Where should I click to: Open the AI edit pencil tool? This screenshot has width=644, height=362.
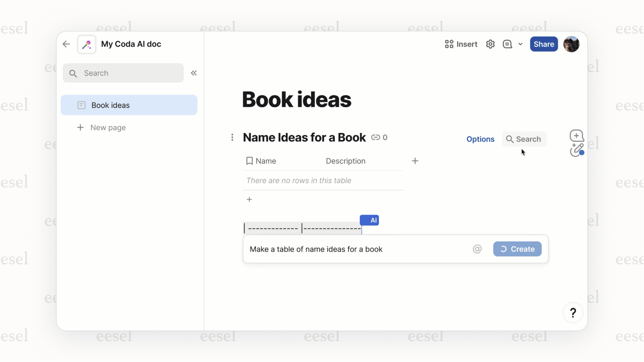(x=577, y=151)
